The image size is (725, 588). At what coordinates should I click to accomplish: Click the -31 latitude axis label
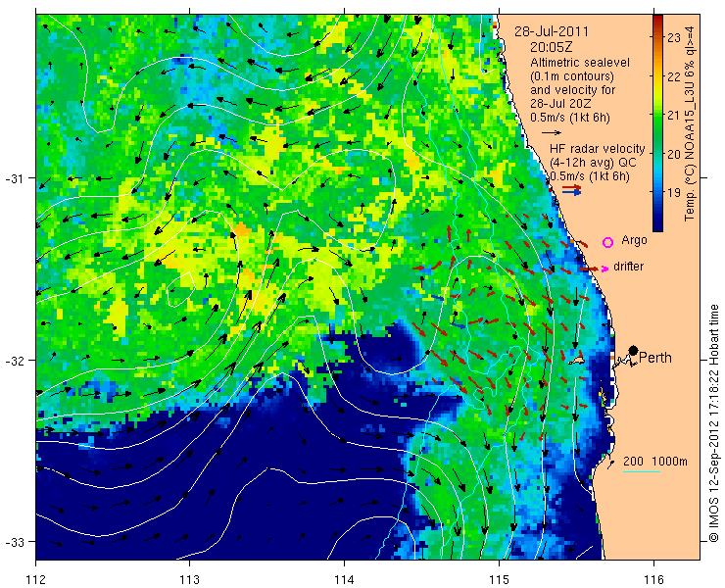tap(16, 178)
